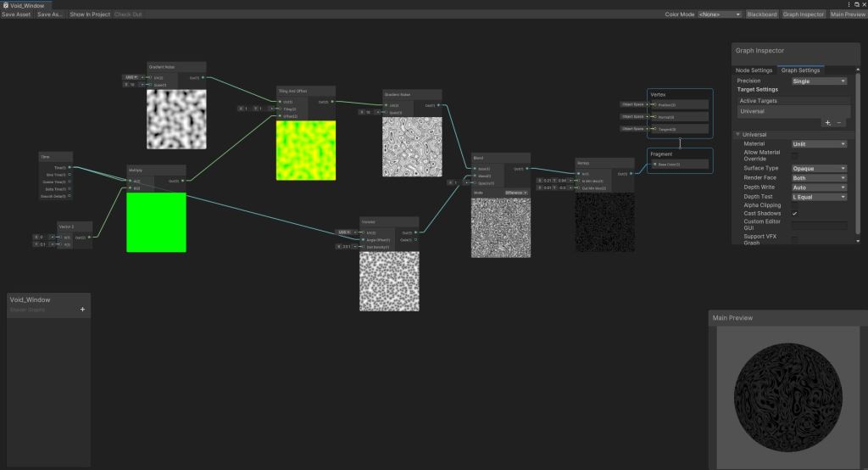Switch to the Node Settings tab
This screenshot has height=470, width=868.
click(x=754, y=70)
